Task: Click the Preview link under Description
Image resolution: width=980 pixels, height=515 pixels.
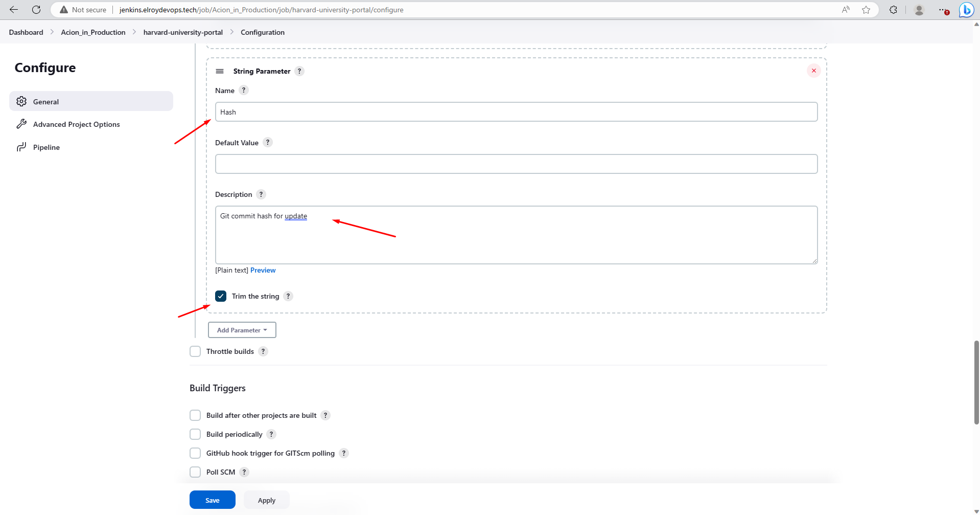Action: [x=263, y=270]
